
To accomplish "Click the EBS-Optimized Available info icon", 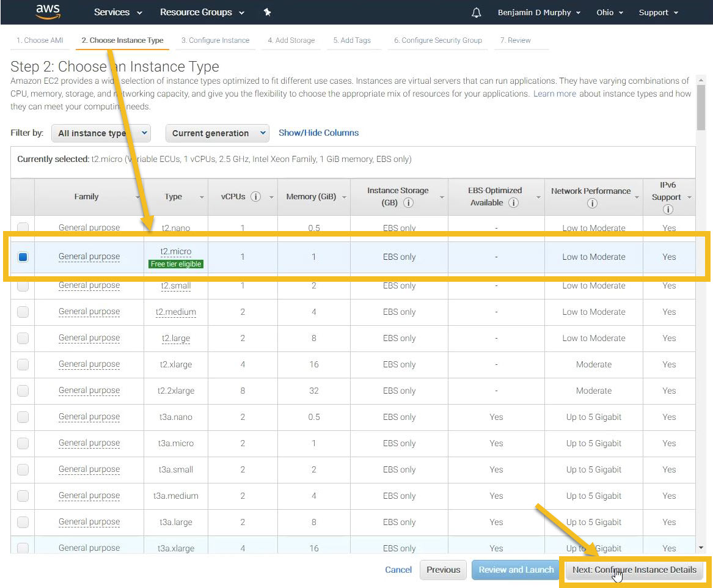I will click(513, 203).
